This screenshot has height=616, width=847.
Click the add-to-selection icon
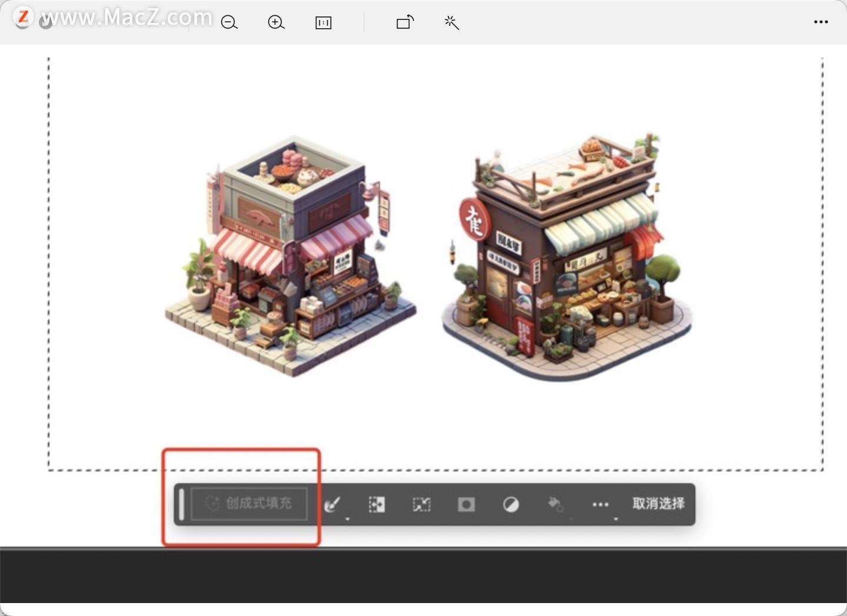(377, 504)
